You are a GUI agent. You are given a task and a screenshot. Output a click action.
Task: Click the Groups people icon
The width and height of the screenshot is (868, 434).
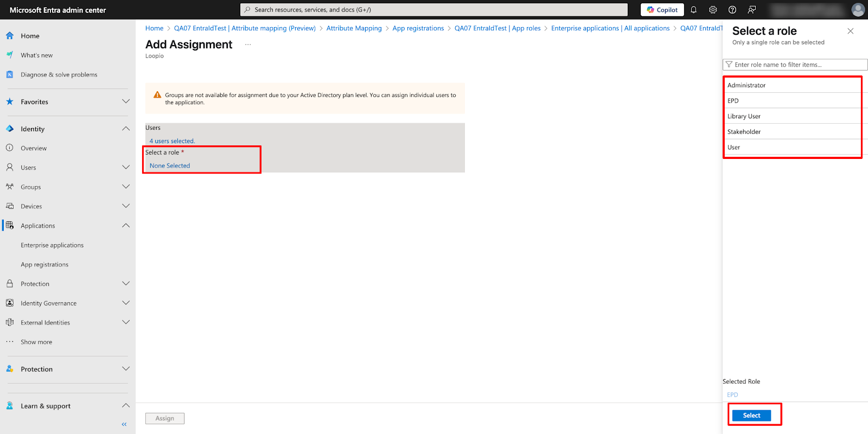(x=10, y=187)
